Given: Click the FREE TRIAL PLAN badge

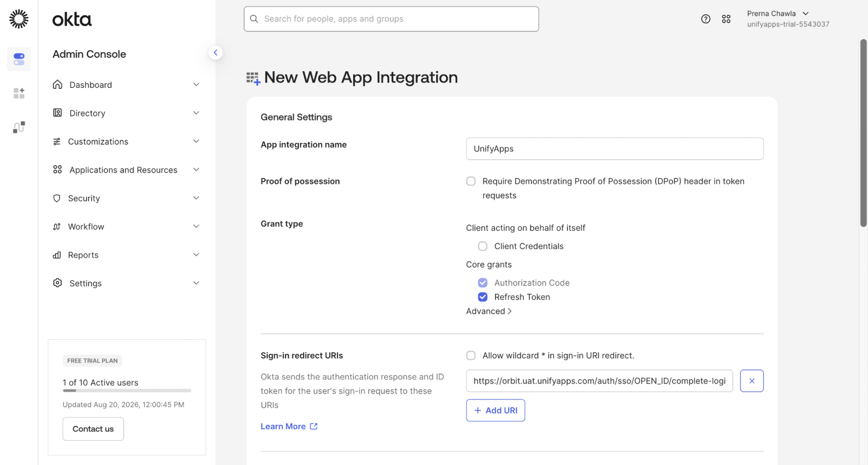Looking at the screenshot, I should coord(92,361).
